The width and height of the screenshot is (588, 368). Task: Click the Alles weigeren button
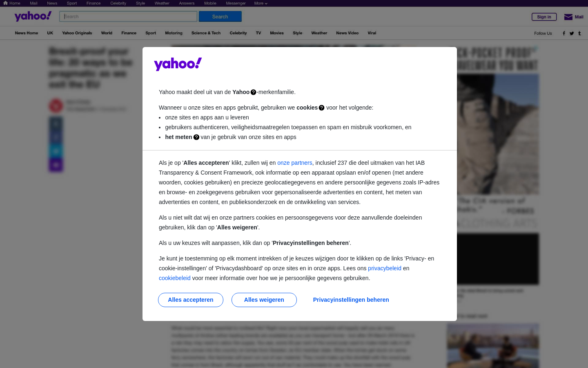tap(264, 300)
